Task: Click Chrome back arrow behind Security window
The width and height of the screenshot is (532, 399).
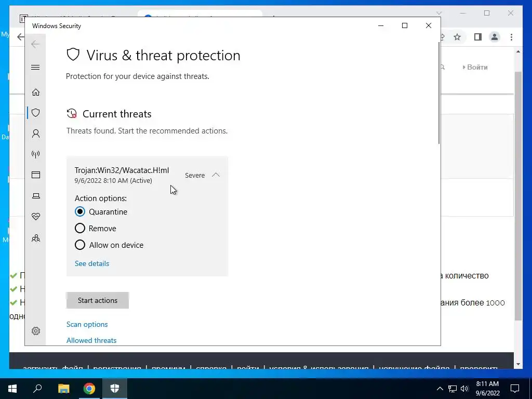Action: [20, 37]
